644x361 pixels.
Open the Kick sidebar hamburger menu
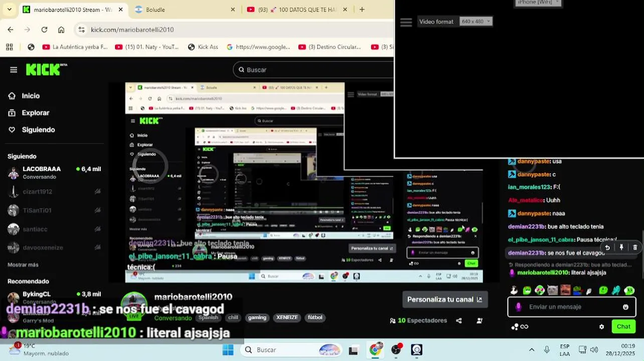click(x=14, y=70)
